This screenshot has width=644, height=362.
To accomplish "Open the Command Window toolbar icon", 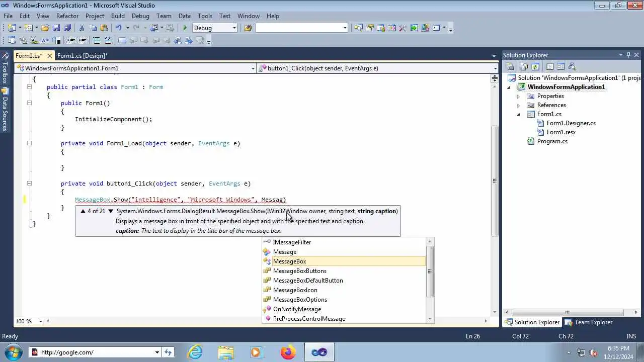I will (436, 28).
